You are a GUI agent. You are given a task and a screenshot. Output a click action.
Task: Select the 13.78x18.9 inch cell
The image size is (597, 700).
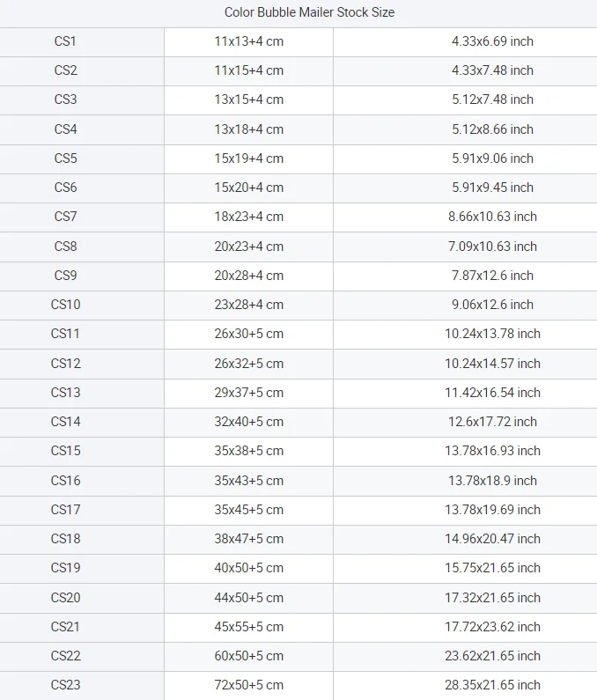[492, 481]
